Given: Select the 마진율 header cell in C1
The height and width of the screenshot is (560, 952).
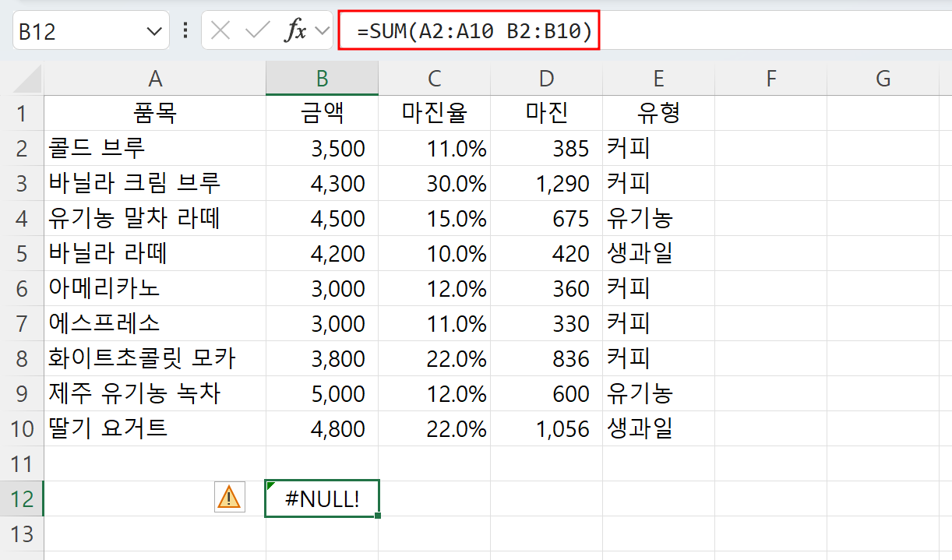Looking at the screenshot, I should pyautogui.click(x=434, y=113).
